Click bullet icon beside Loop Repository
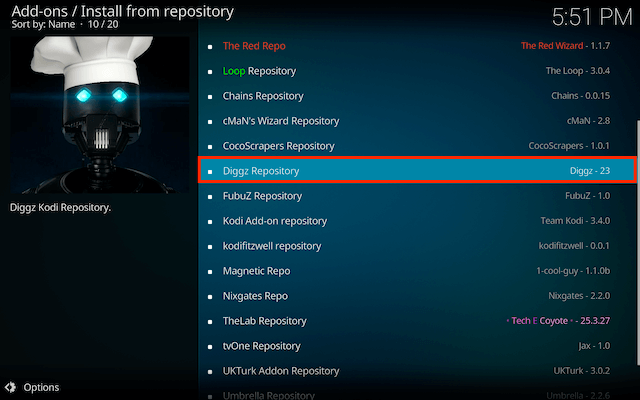 coord(210,72)
